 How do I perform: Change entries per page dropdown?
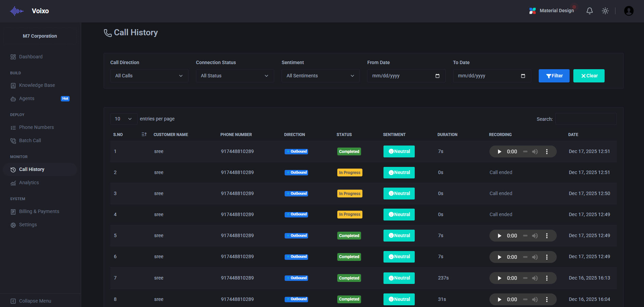pos(123,119)
